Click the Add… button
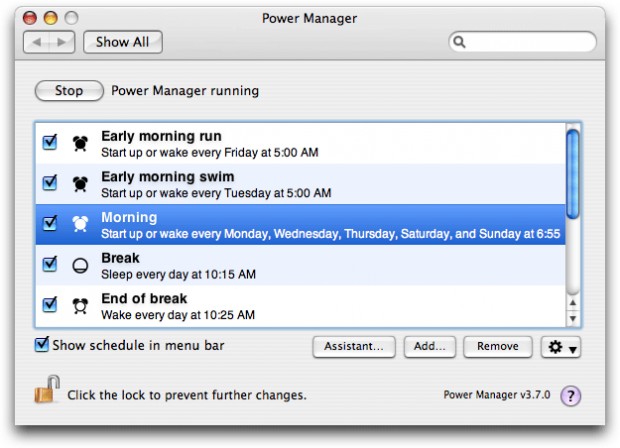 click(430, 347)
